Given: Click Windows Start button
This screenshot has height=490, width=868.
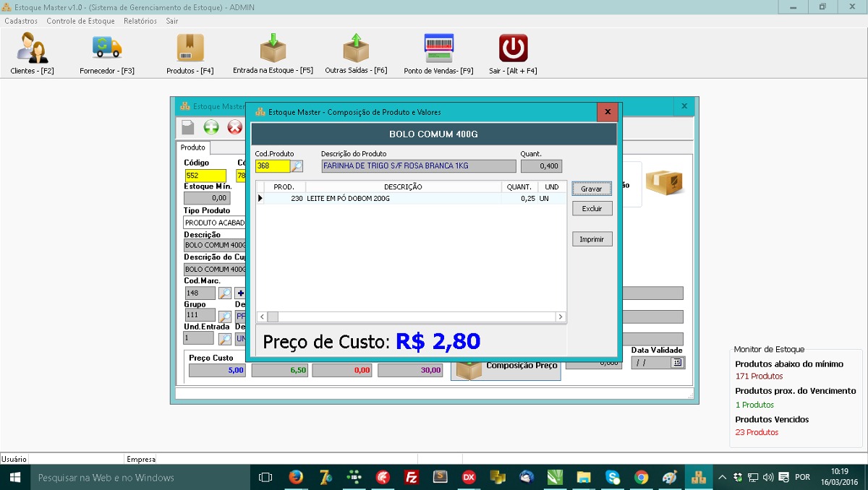Looking at the screenshot, I should point(14,477).
